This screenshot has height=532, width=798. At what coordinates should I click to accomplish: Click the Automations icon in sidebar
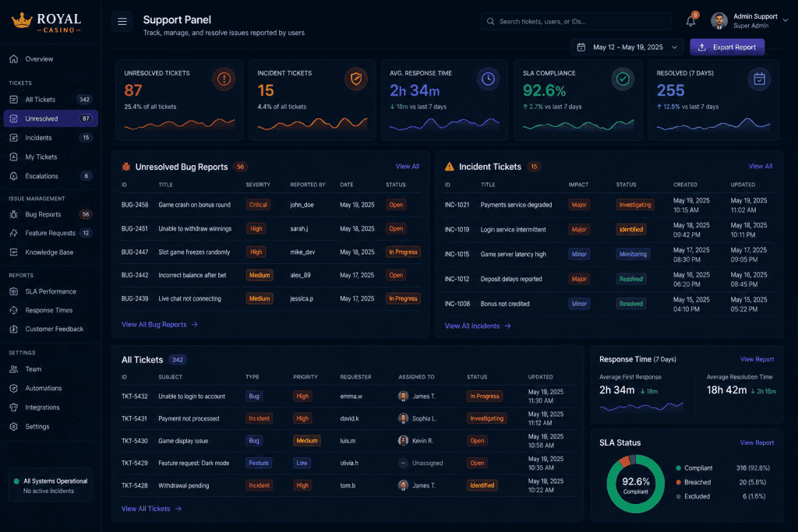pyautogui.click(x=14, y=388)
